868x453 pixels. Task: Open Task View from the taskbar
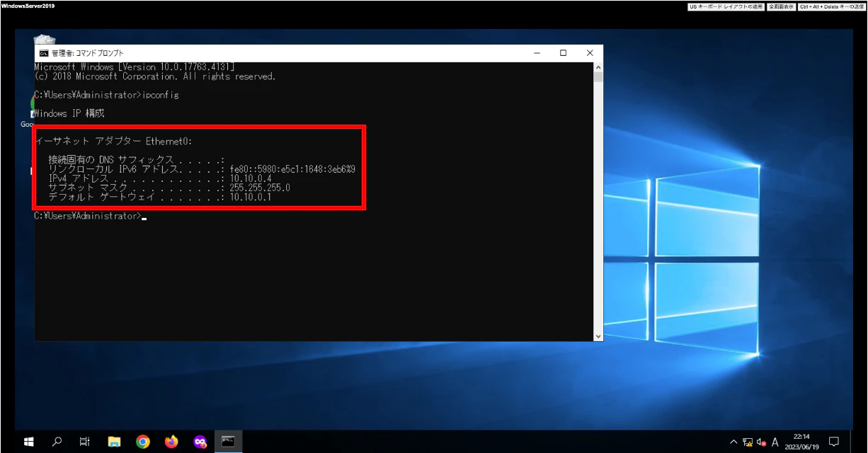tap(84, 442)
